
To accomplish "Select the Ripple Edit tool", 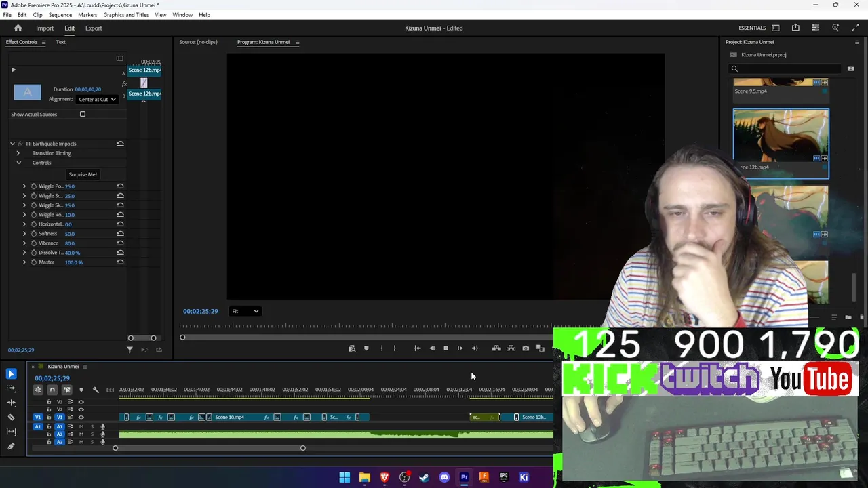I will (x=11, y=403).
